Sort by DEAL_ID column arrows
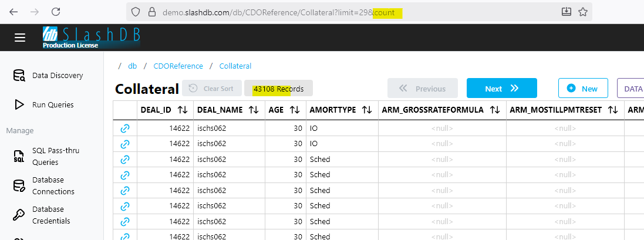This screenshot has height=240, width=644. [x=183, y=110]
